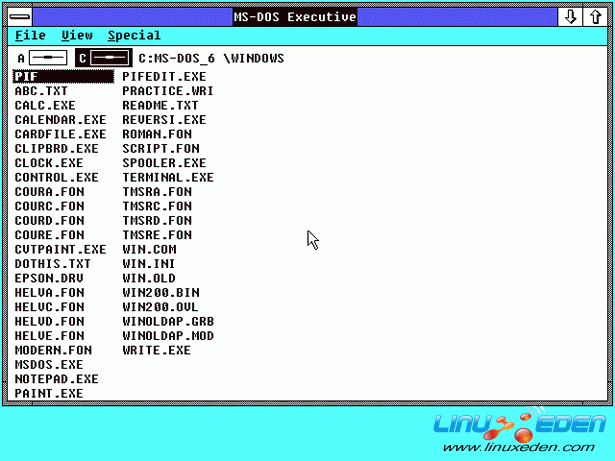Select TMSRD.FON font file
The image size is (615, 461).
[x=157, y=220]
